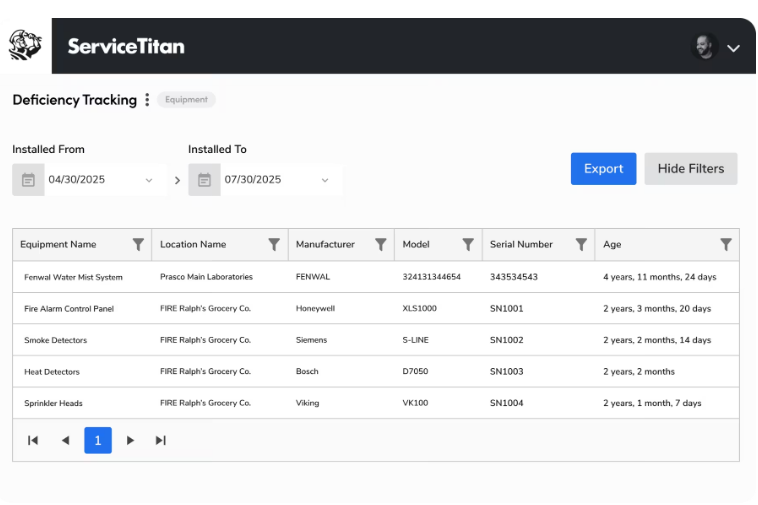Export the equipment list
758x505 pixels.
pyautogui.click(x=603, y=169)
